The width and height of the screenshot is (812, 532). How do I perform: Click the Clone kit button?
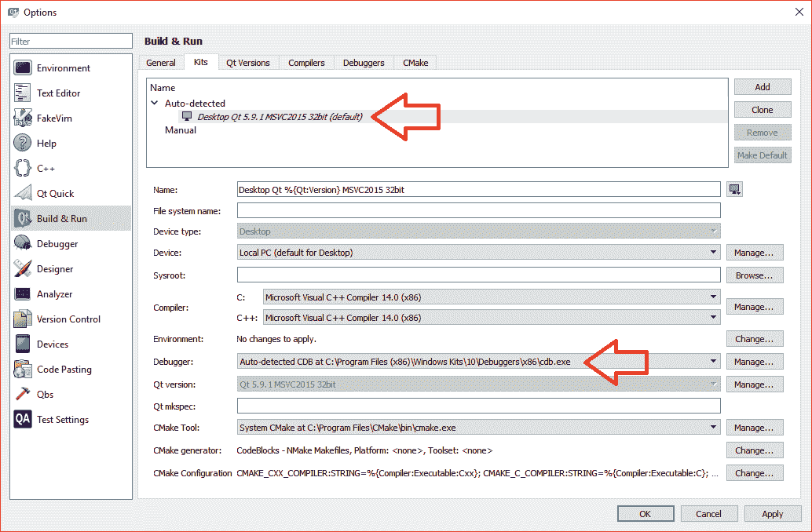click(762, 110)
